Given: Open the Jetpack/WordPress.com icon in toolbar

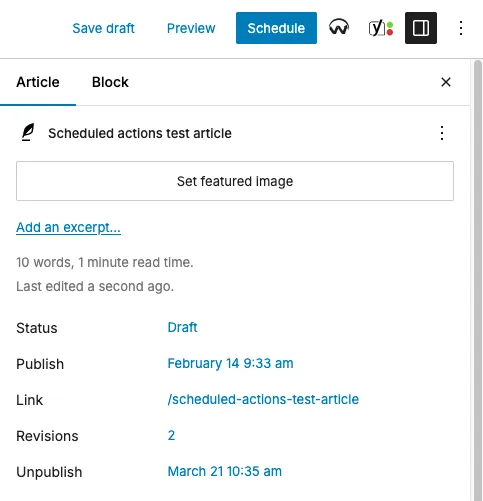Looking at the screenshot, I should click(x=339, y=28).
